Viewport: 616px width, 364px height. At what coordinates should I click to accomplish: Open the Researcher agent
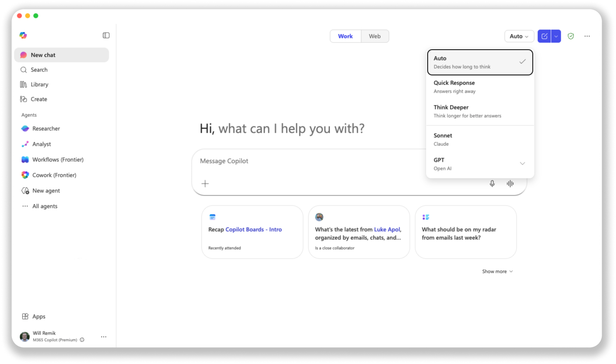(61, 129)
